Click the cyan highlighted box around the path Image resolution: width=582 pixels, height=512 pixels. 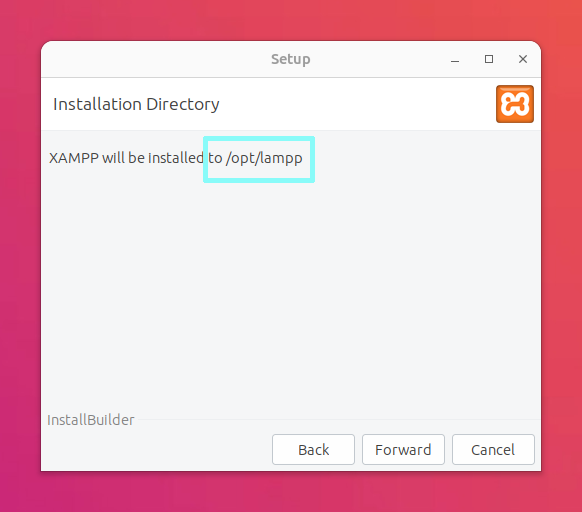(x=259, y=159)
